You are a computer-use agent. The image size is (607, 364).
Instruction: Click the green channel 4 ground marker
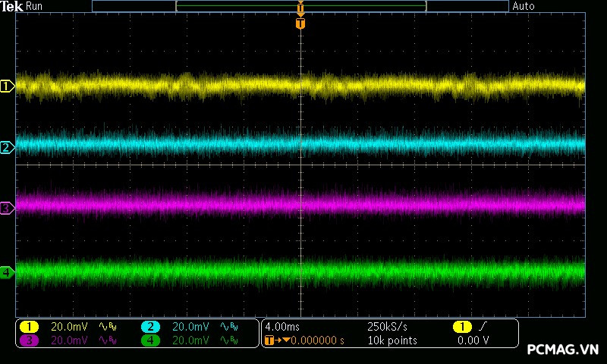click(7, 271)
